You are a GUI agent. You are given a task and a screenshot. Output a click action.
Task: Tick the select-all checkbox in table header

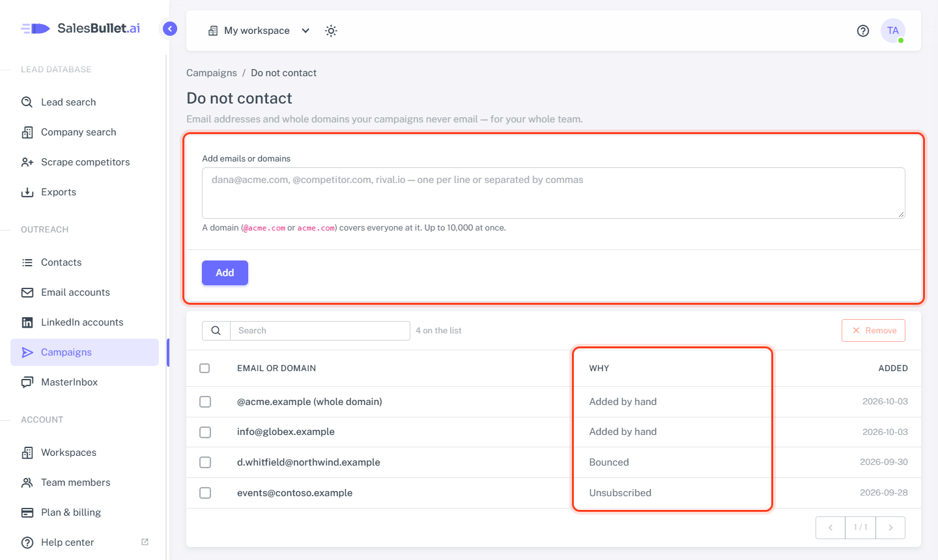click(205, 368)
